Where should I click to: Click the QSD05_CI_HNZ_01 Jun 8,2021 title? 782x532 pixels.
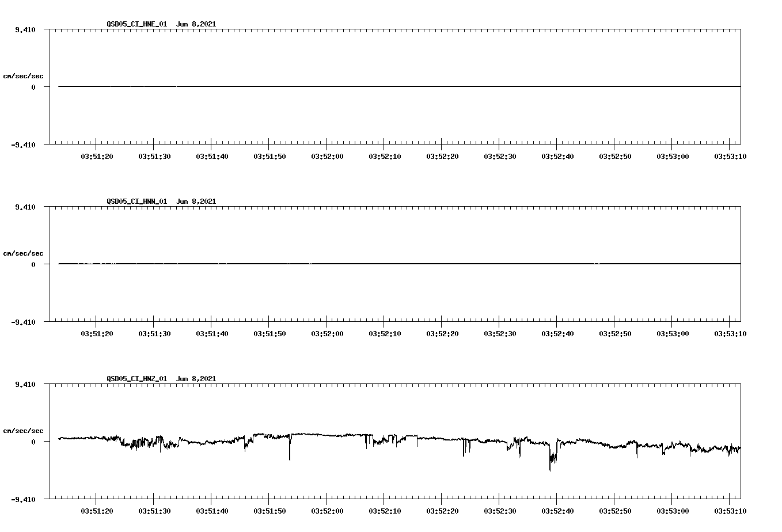coord(161,379)
